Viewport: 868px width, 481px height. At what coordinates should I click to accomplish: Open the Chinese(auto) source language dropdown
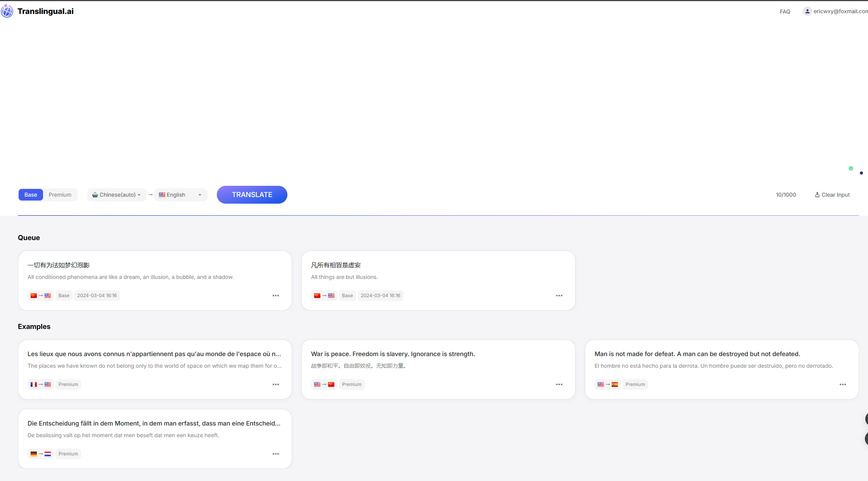pyautogui.click(x=116, y=195)
